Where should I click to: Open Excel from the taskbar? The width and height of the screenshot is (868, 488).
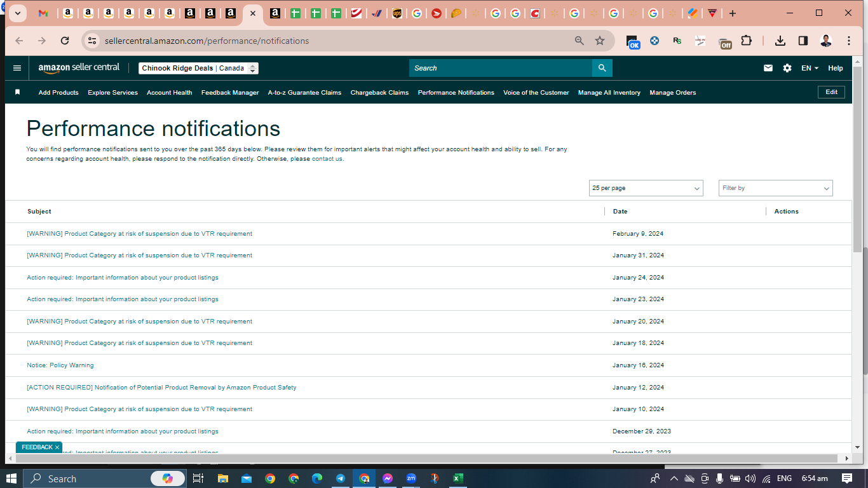click(x=458, y=478)
